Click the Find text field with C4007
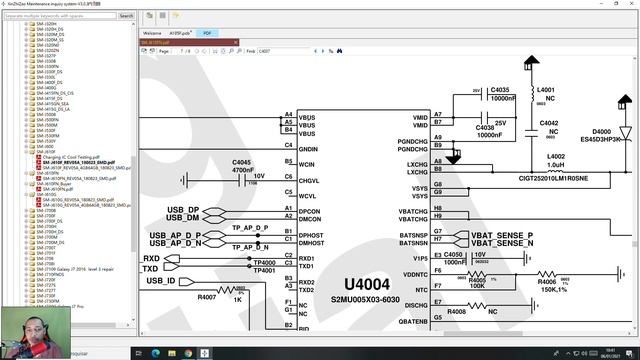 [x=284, y=51]
